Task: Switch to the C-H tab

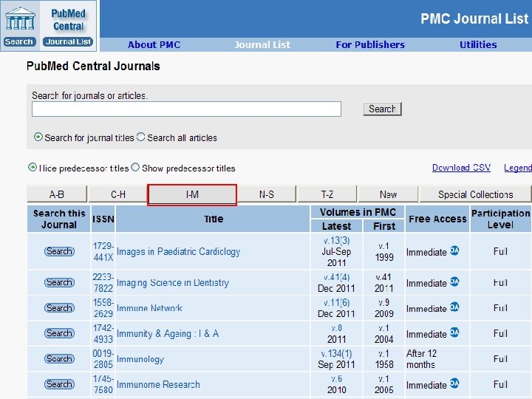Action: coord(118,194)
